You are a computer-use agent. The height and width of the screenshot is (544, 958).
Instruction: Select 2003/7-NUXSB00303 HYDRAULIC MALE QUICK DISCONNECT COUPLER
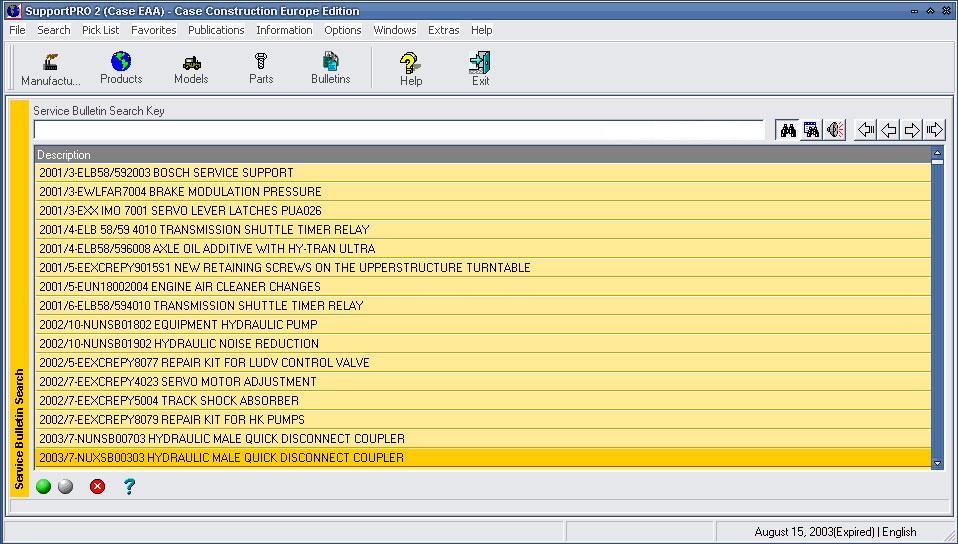click(483, 457)
